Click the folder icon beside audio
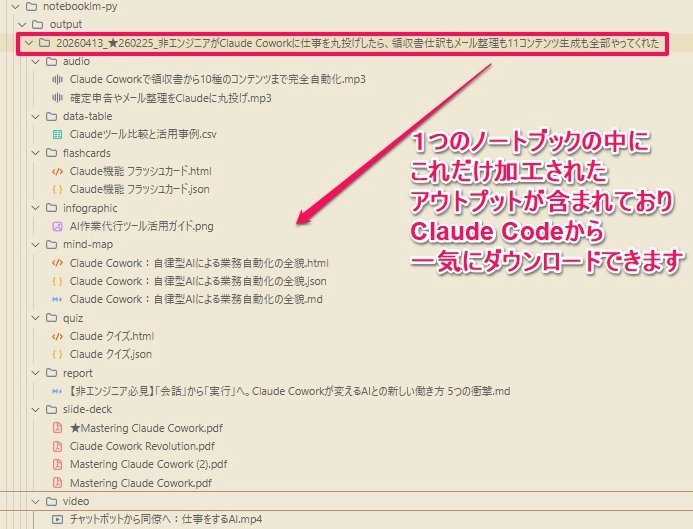The width and height of the screenshot is (693, 529). click(51, 61)
